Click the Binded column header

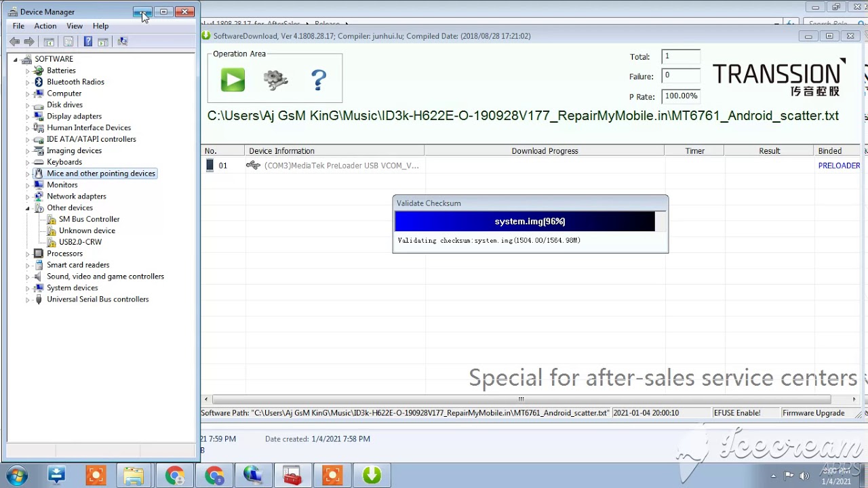[837, 151]
